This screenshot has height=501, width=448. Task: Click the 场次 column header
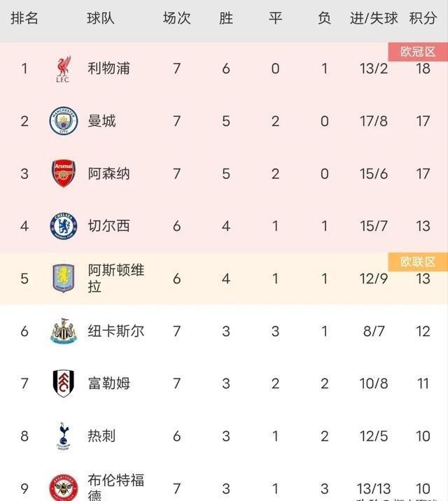(176, 19)
